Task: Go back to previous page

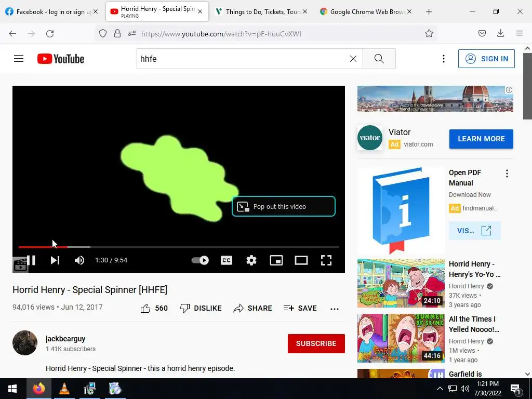Action: click(12, 33)
